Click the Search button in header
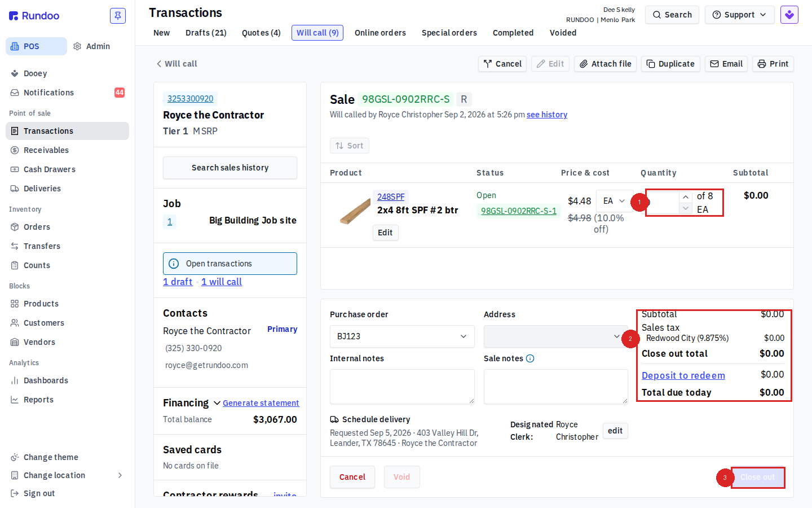 (672, 15)
